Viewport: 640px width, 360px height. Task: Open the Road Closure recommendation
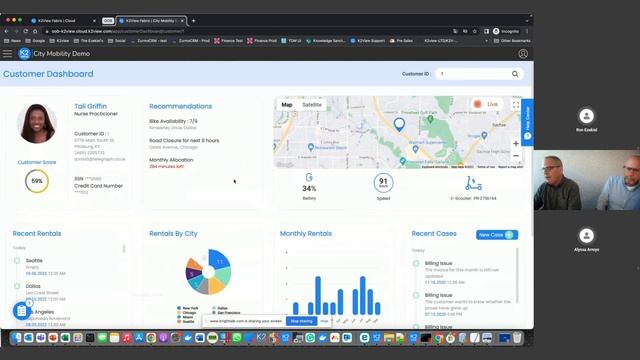[184, 143]
